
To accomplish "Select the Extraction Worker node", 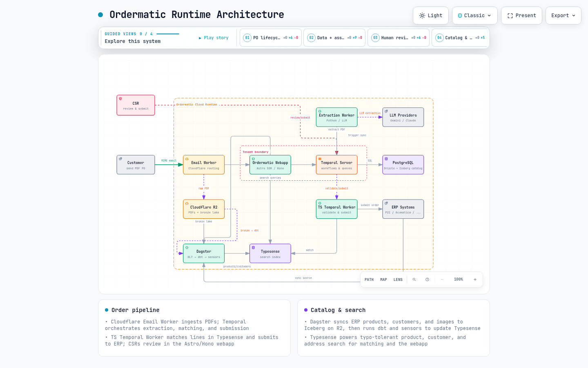I will [336, 117].
